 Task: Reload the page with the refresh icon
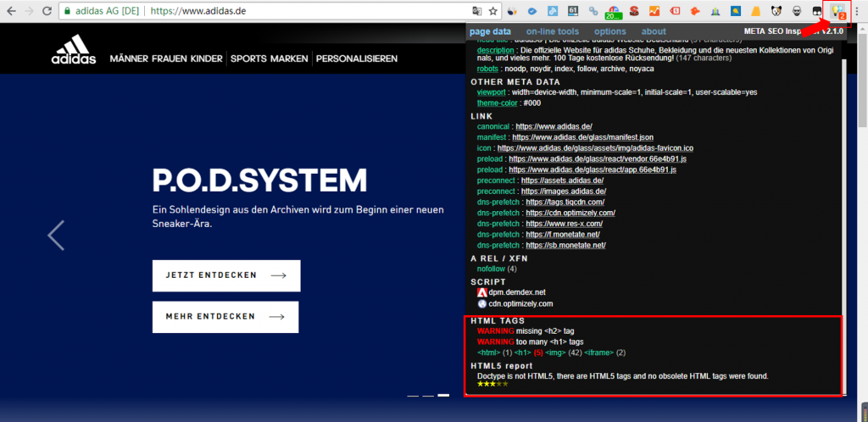[47, 12]
